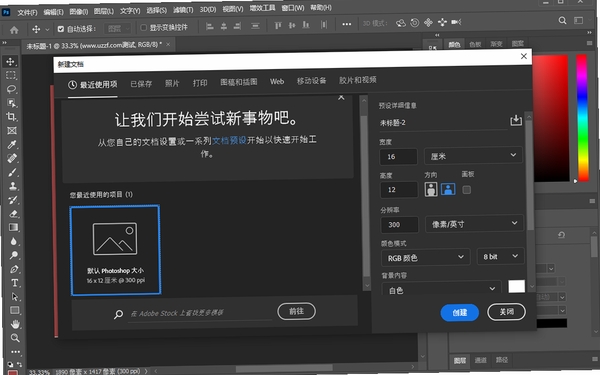Click the Home icon in options bar
This screenshot has width=600, height=375.
tap(14, 30)
